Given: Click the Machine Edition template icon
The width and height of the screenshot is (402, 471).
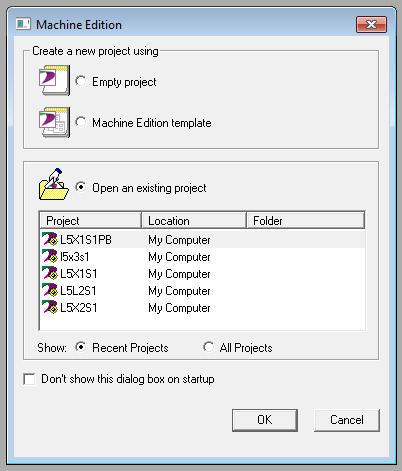Looking at the screenshot, I should [x=54, y=122].
